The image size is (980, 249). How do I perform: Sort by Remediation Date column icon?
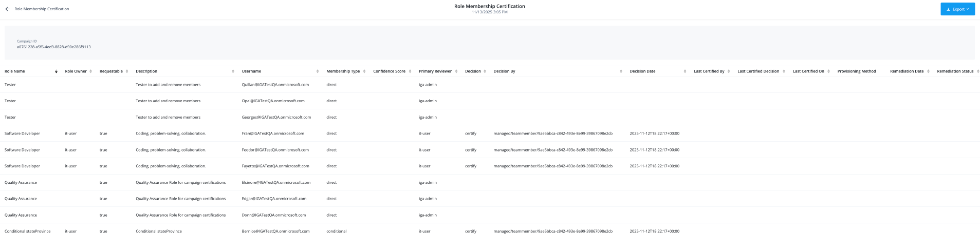pos(929,71)
